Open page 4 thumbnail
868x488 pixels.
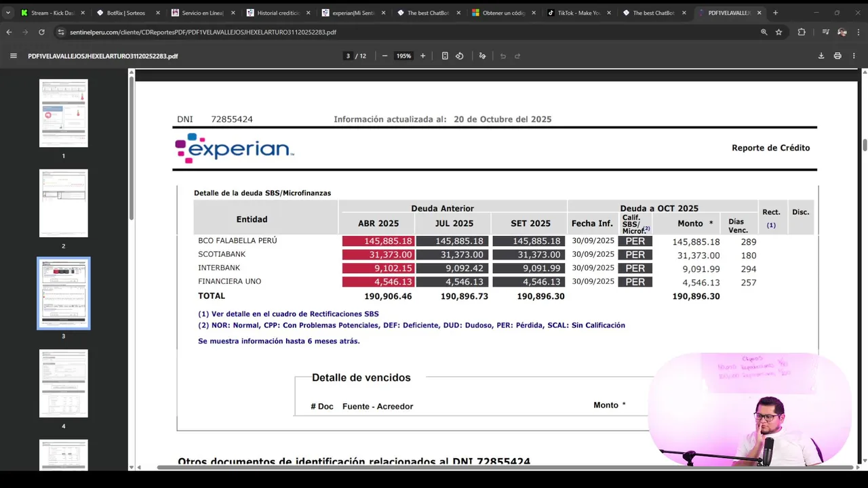(64, 384)
